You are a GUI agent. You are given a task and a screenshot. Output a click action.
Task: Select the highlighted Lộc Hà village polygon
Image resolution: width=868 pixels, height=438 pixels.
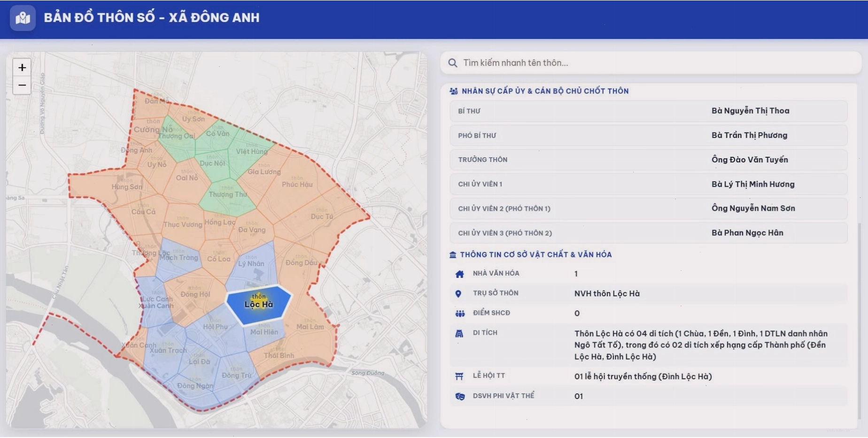pyautogui.click(x=259, y=305)
